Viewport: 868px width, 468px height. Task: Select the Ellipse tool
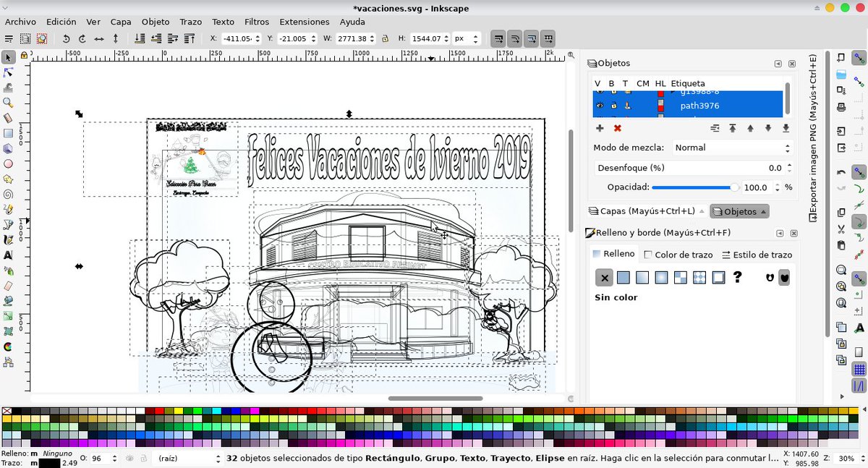[9, 163]
